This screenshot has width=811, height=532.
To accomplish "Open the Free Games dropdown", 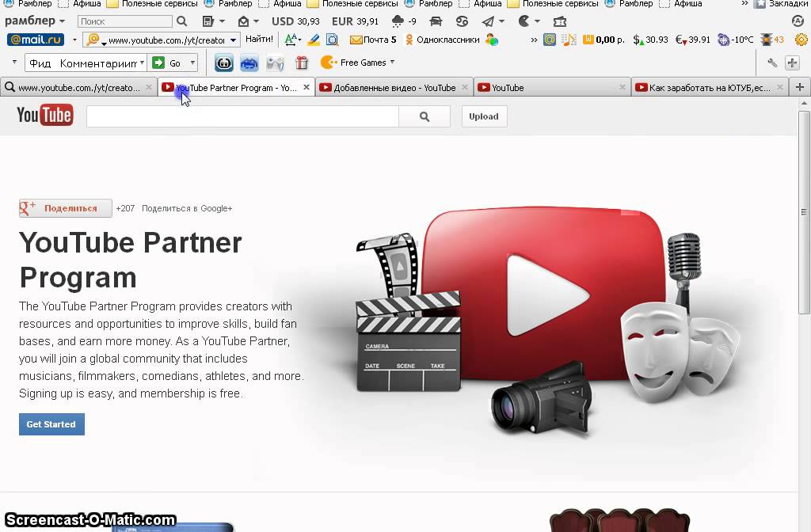I will [357, 63].
